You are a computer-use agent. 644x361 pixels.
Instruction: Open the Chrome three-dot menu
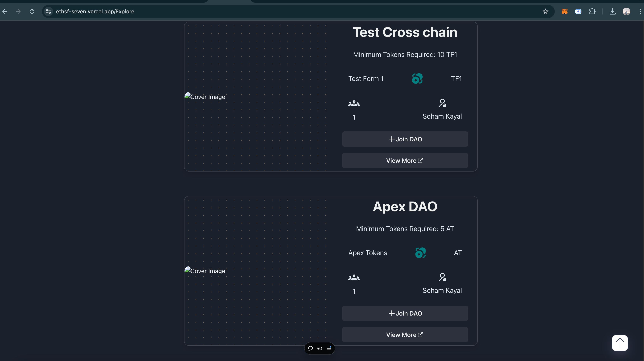tap(640, 11)
